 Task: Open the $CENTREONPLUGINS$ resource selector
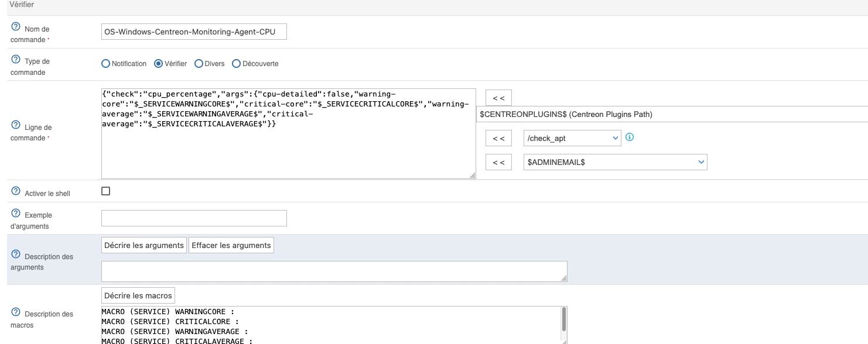coord(672,115)
